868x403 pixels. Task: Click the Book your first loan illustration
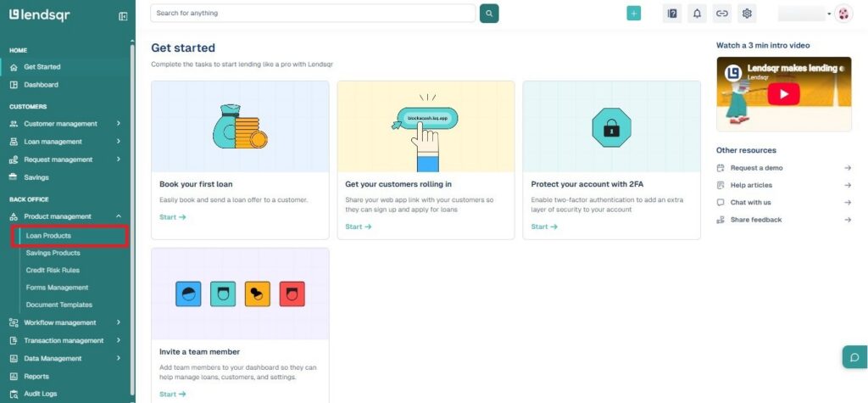coord(240,126)
